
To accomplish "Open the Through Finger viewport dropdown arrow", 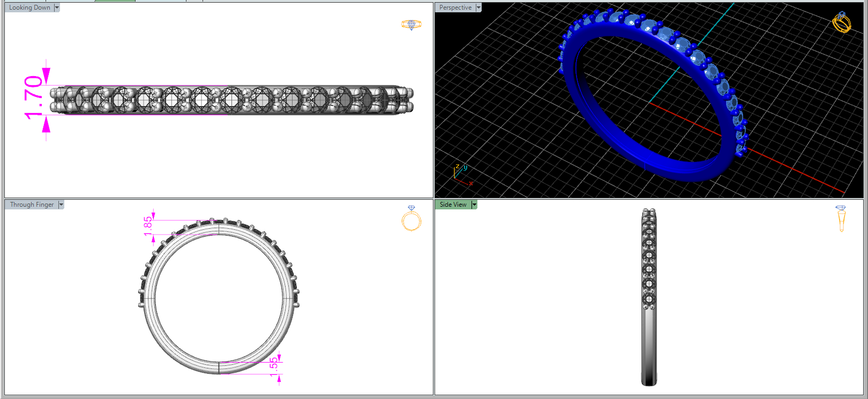I will click(x=61, y=205).
